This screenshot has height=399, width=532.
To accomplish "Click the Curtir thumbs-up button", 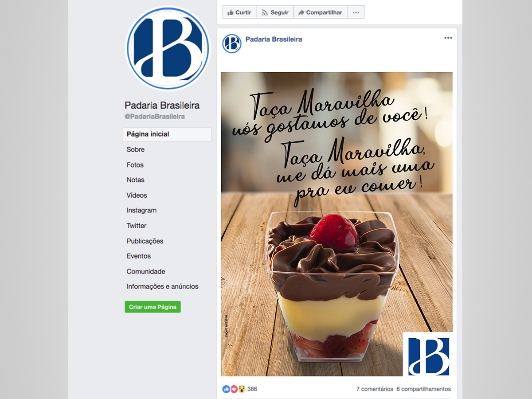I will (x=239, y=12).
